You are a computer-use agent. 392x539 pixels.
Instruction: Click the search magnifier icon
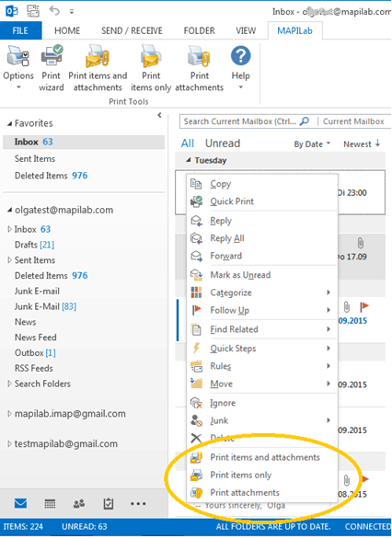point(305,121)
